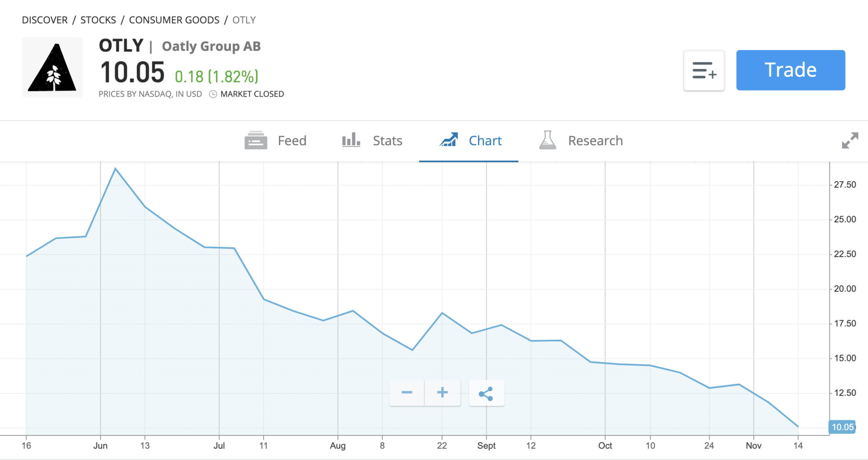Image resolution: width=868 pixels, height=460 pixels.
Task: Click the Jun date label
Action: (100, 446)
